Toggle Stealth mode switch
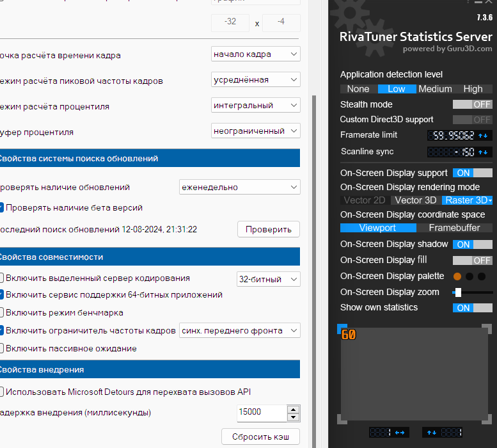Viewport: 497px width, 448px height. click(x=473, y=104)
